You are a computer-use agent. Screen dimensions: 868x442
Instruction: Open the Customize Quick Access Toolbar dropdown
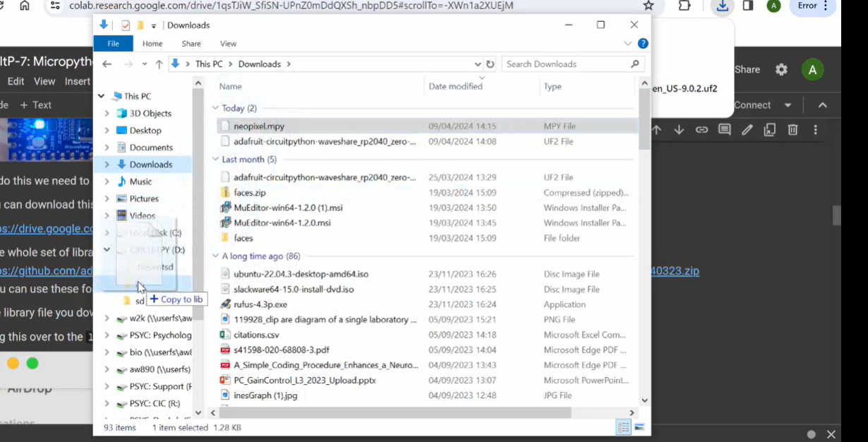(154, 26)
